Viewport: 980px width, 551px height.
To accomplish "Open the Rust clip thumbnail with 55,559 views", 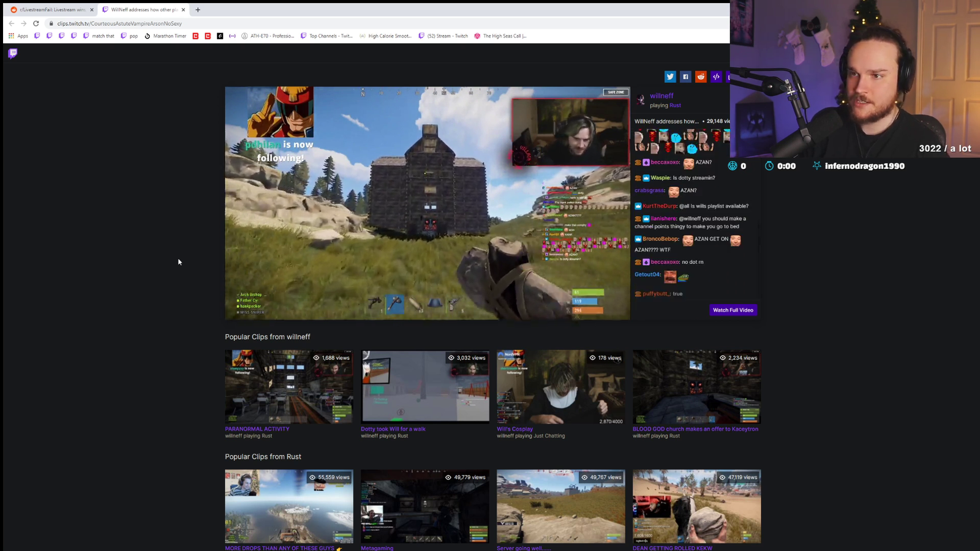I will pos(289,506).
